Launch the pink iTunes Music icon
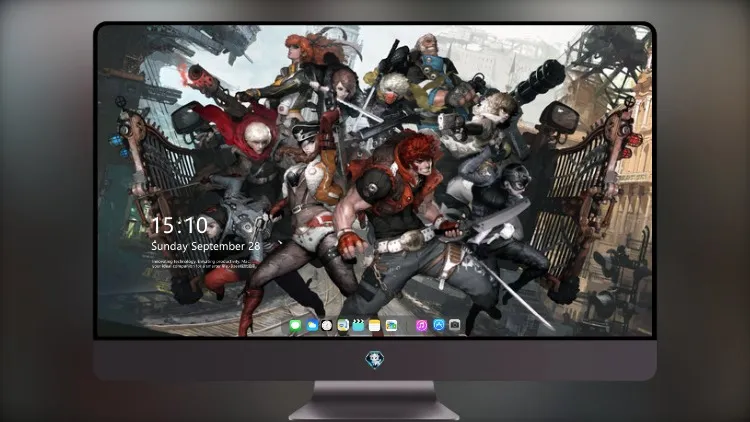The image size is (750, 422). pyautogui.click(x=421, y=326)
